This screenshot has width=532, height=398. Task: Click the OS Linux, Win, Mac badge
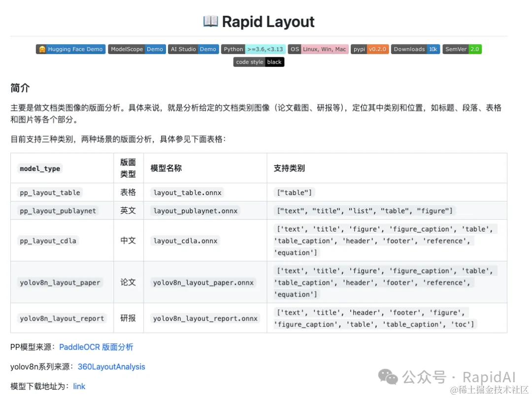pos(318,49)
